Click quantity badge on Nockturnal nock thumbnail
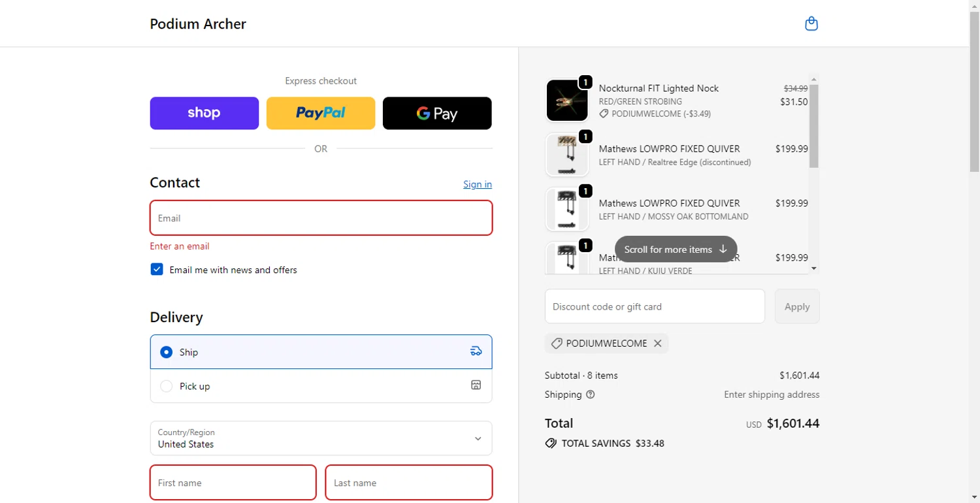 (x=585, y=82)
